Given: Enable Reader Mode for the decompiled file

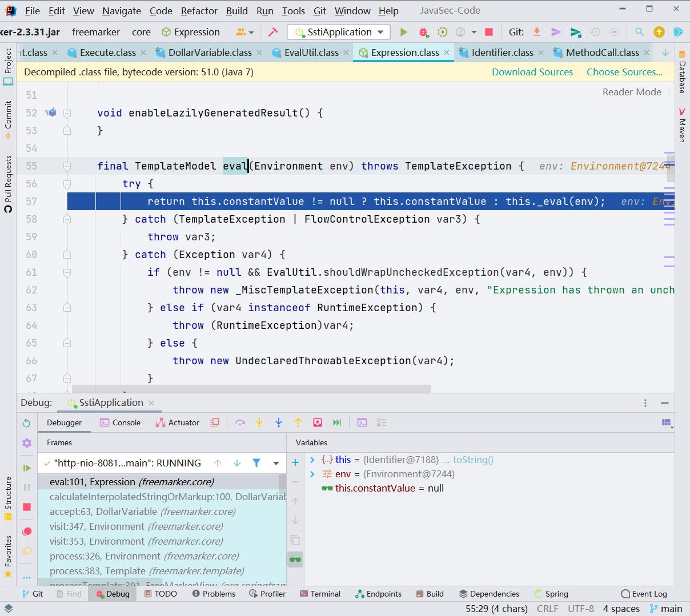Looking at the screenshot, I should click(x=632, y=92).
